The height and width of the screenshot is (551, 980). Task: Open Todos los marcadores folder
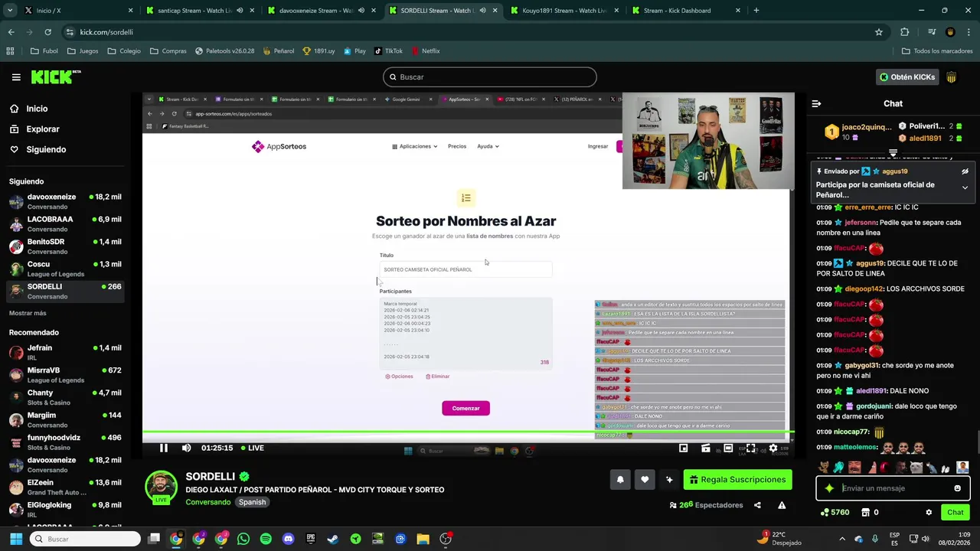937,51
